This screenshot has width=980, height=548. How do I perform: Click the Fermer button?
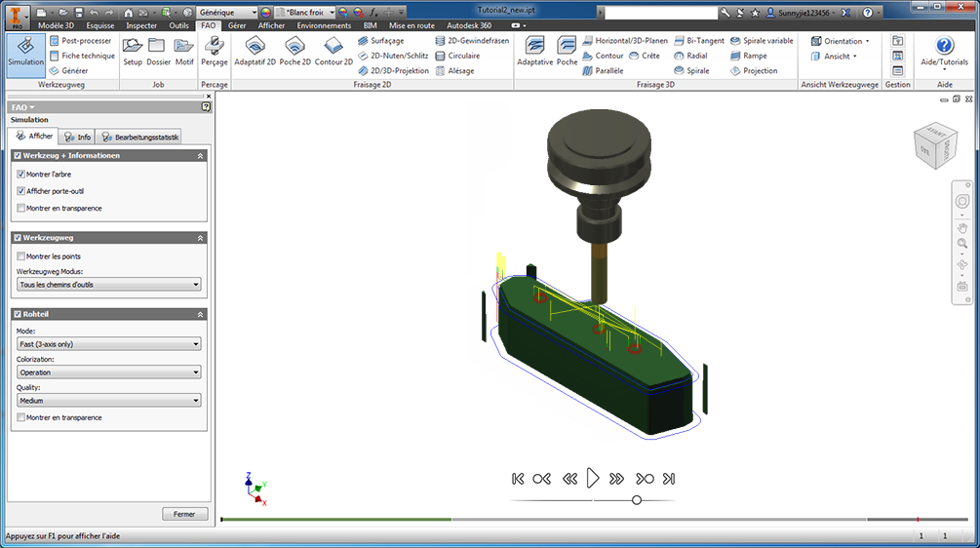point(184,514)
